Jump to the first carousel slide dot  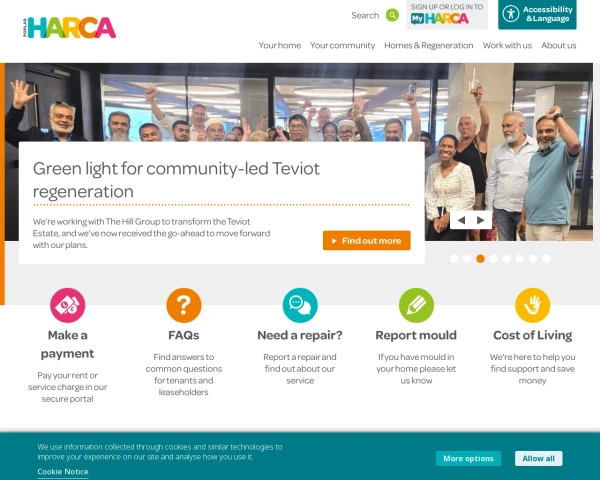(454, 259)
